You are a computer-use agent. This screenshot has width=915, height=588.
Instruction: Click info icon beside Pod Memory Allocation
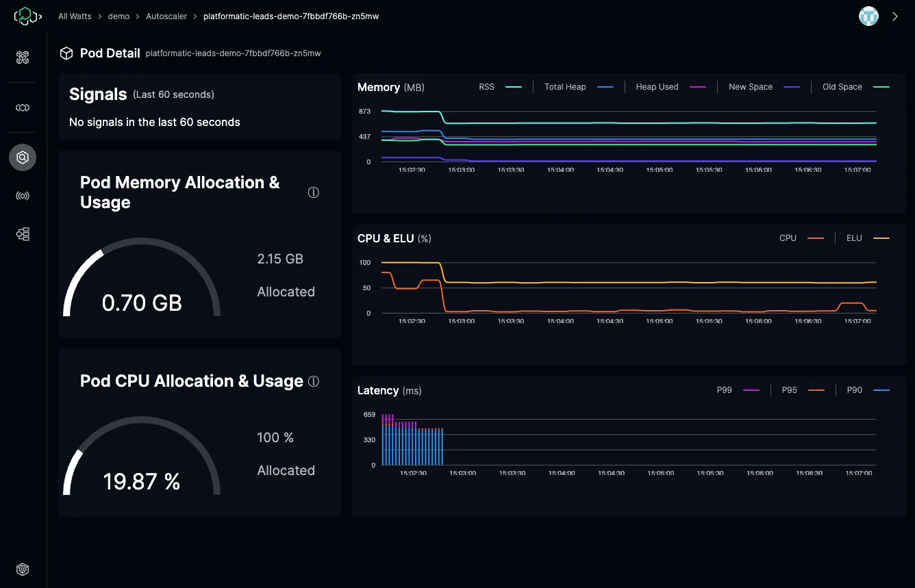coord(314,193)
